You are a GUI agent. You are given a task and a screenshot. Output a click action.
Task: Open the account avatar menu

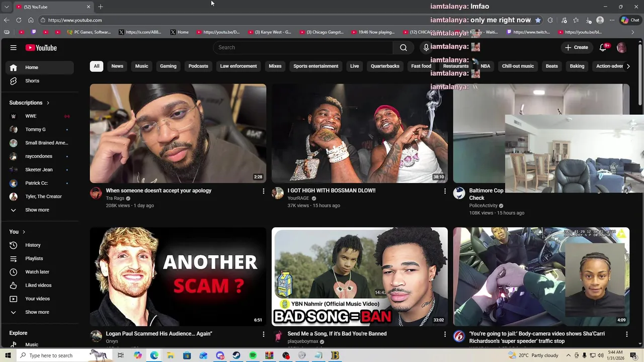(621, 47)
